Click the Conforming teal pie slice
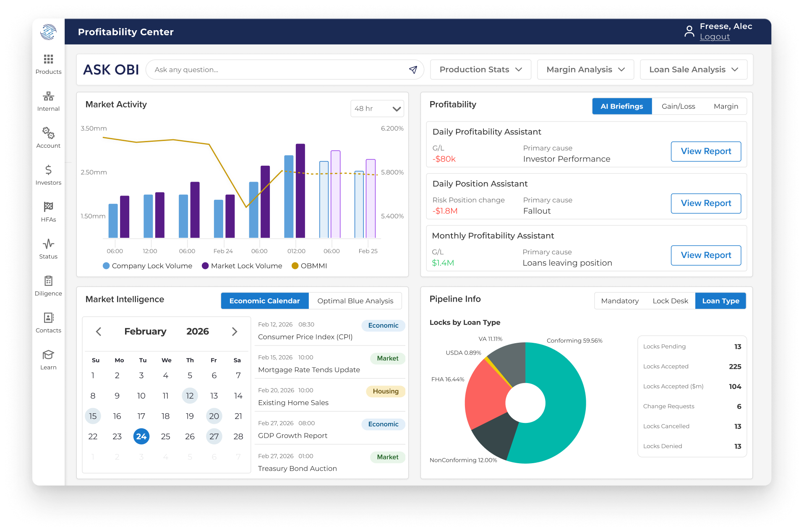The image size is (804, 532). click(x=562, y=403)
